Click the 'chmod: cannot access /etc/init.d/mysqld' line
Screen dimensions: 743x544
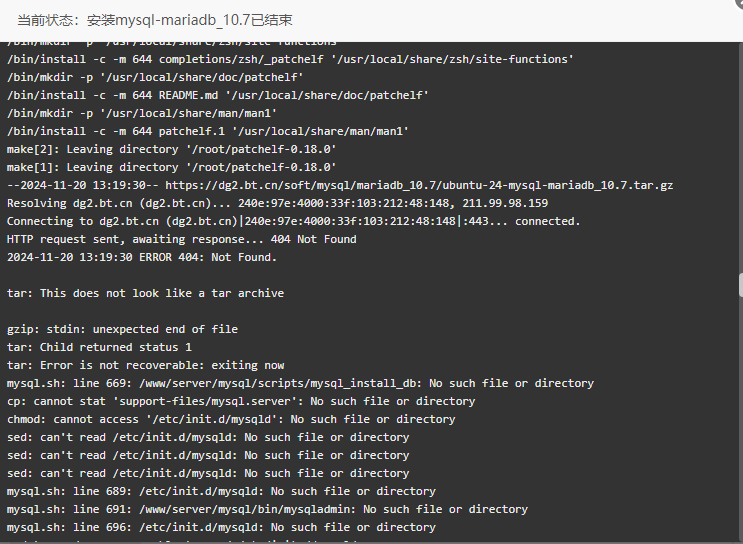pos(231,419)
